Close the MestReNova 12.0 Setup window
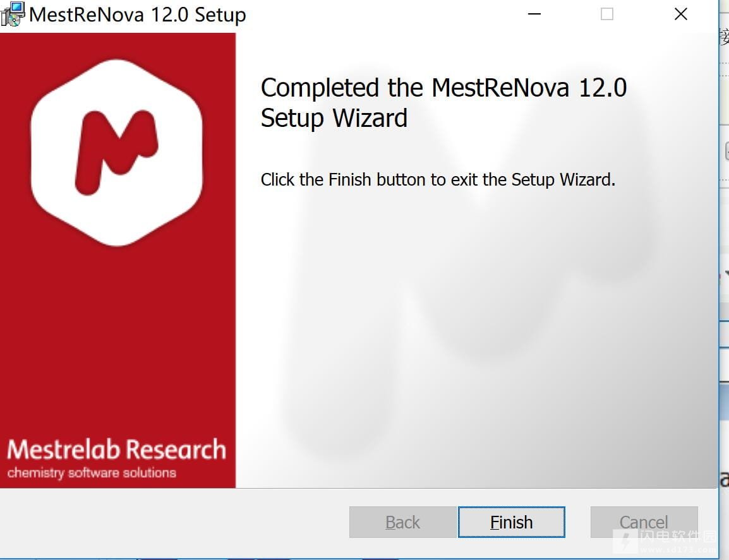729x560 pixels. tap(680, 14)
